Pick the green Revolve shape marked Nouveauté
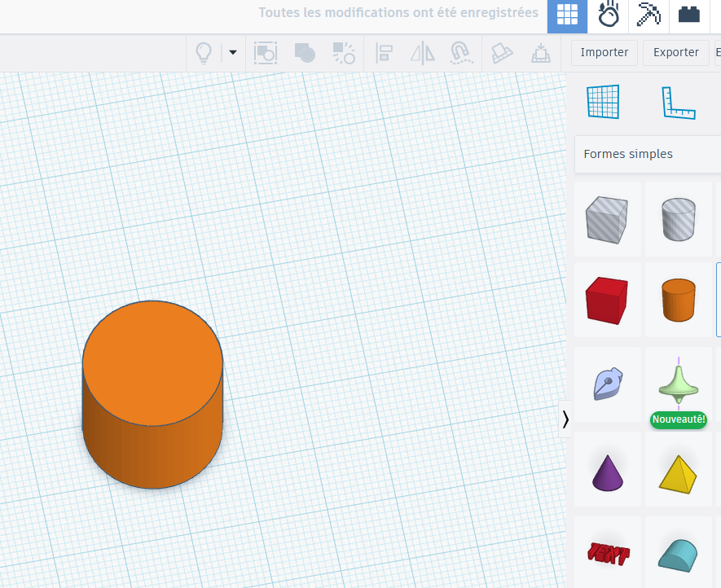 click(679, 384)
